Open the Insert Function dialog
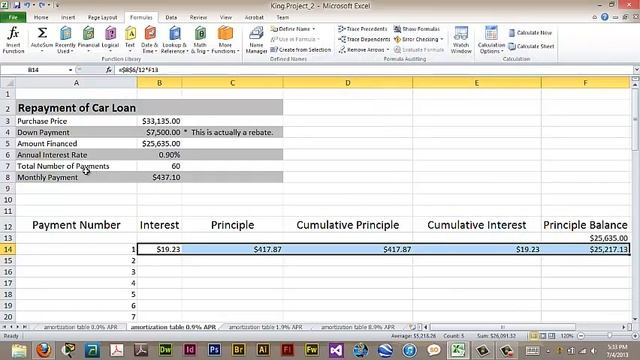Image resolution: width=640 pixels, height=360 pixels. pos(13,40)
